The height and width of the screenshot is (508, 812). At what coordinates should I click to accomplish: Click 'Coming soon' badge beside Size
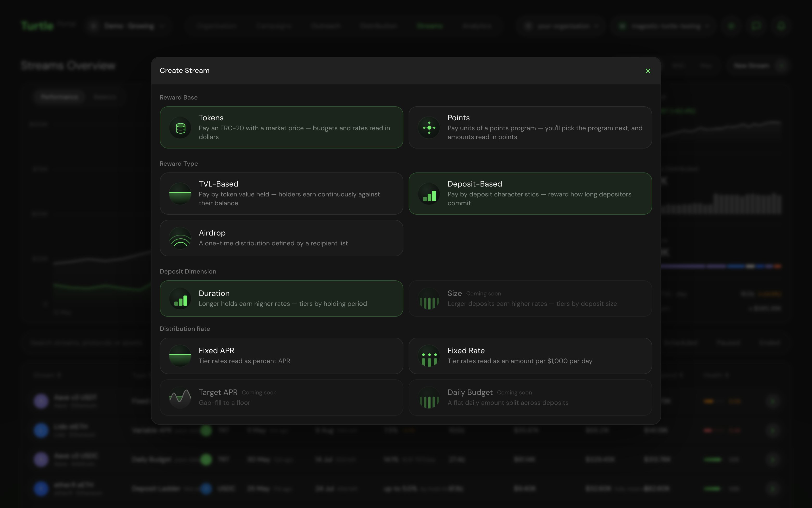click(484, 294)
